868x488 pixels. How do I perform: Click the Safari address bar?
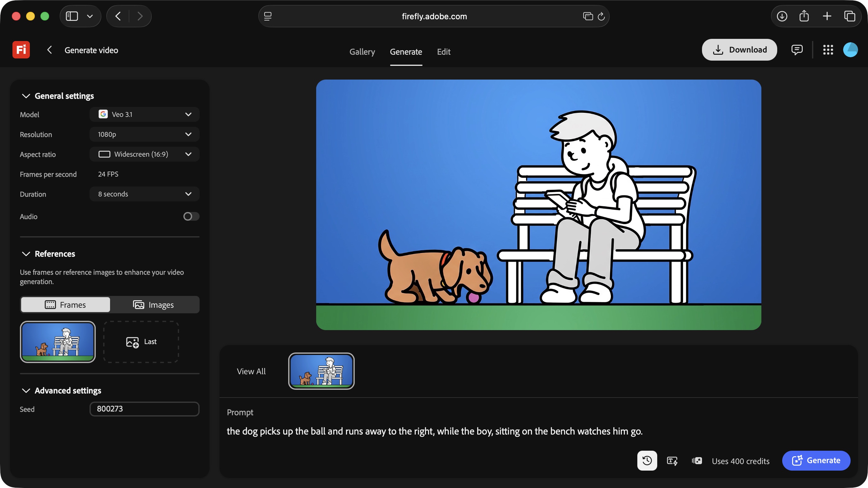(434, 16)
